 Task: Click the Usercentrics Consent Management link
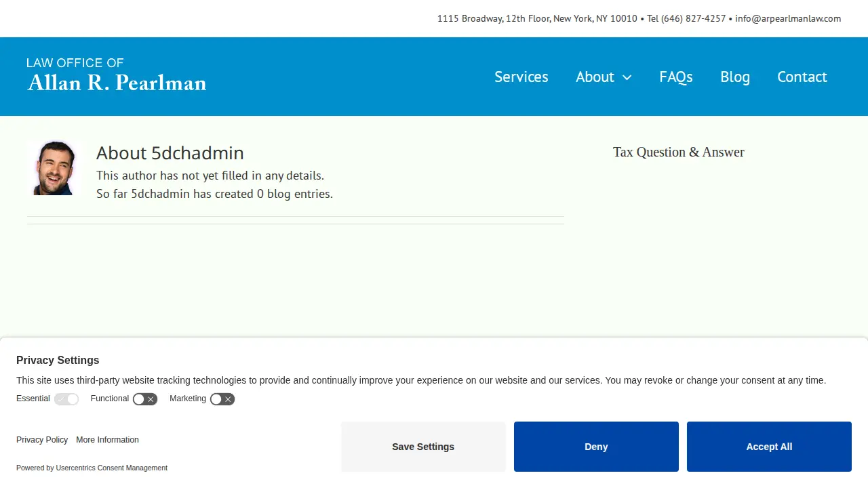[112, 468]
